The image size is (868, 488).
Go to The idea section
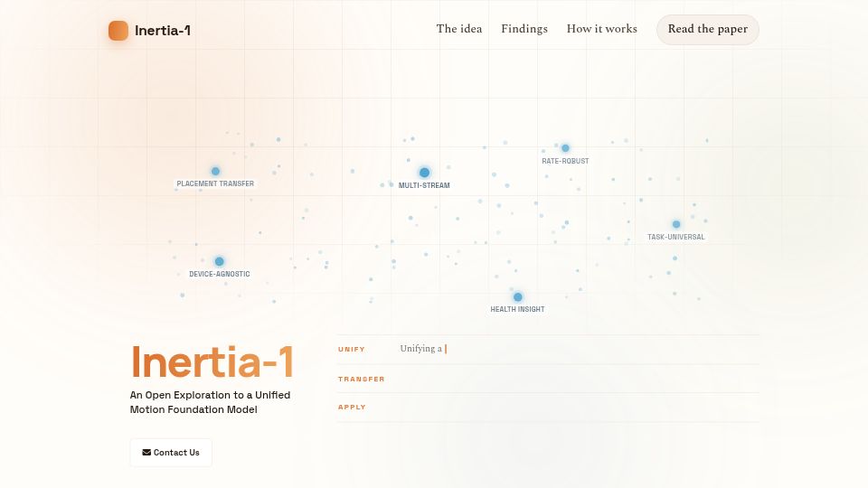coord(459,29)
